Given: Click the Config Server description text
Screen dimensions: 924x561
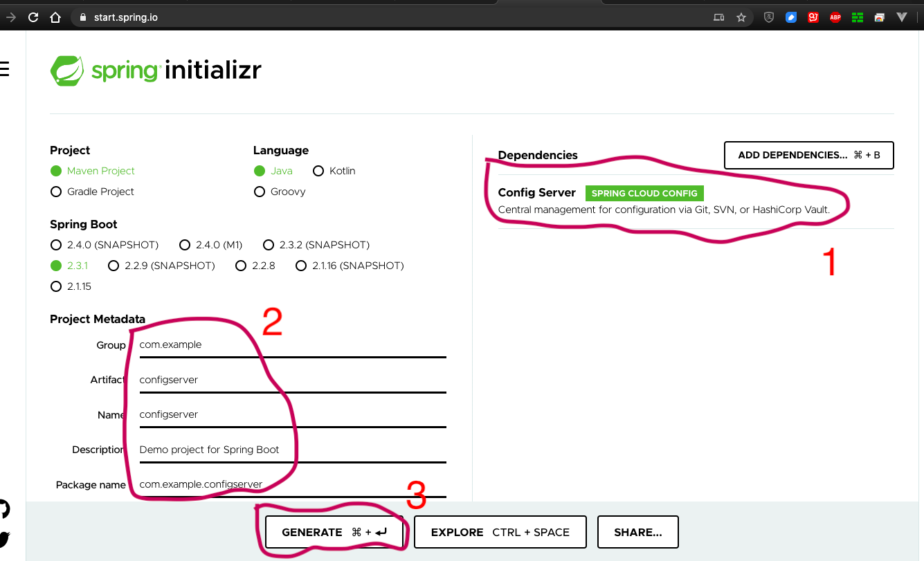Looking at the screenshot, I should click(664, 209).
